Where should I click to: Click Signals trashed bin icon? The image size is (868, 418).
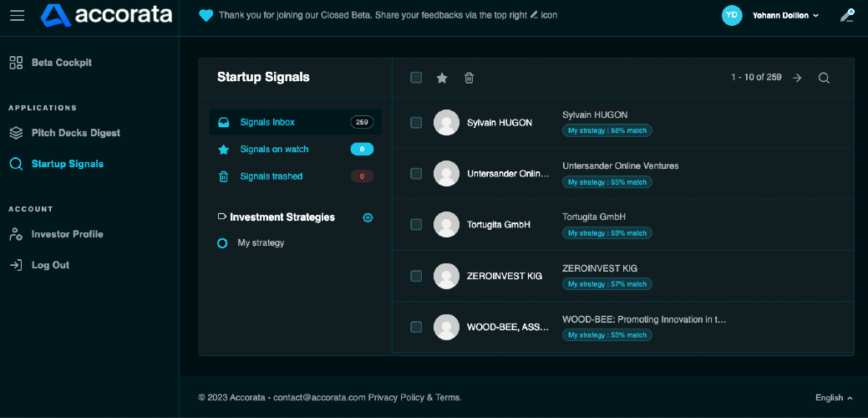(x=224, y=176)
